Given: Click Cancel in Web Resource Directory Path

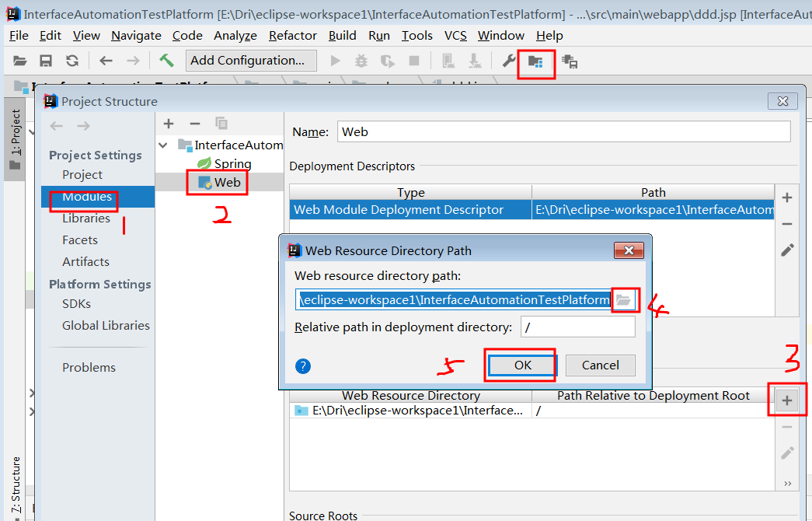Looking at the screenshot, I should (600, 365).
